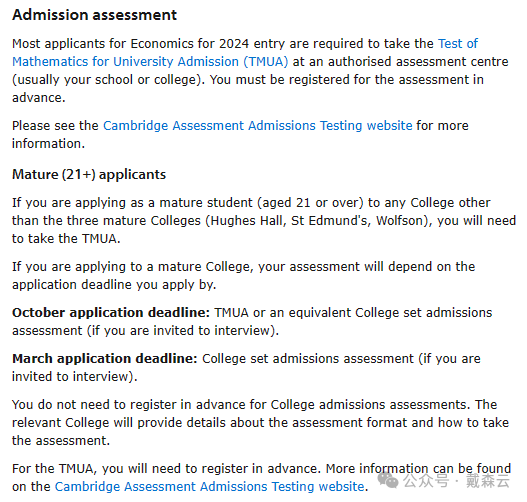Select the 'Mature (21+) applicants' subheading

89,174
